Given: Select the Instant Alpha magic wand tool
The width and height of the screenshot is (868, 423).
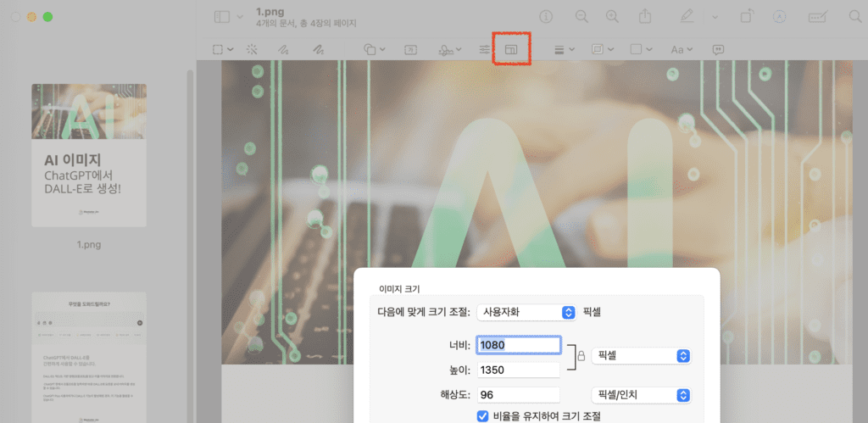Looking at the screenshot, I should click(253, 49).
